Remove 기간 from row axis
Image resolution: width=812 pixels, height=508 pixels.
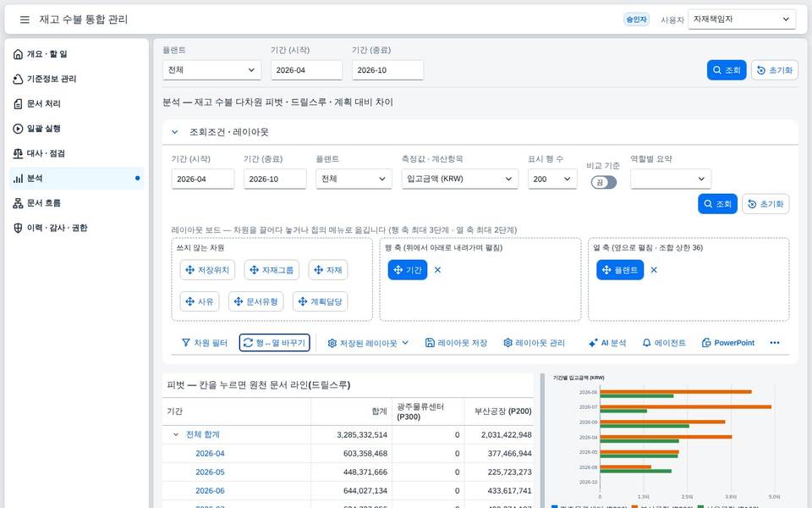point(437,270)
